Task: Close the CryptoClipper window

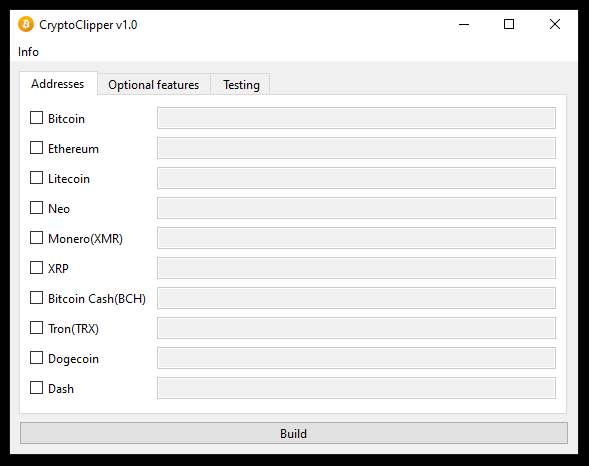Action: [555, 24]
